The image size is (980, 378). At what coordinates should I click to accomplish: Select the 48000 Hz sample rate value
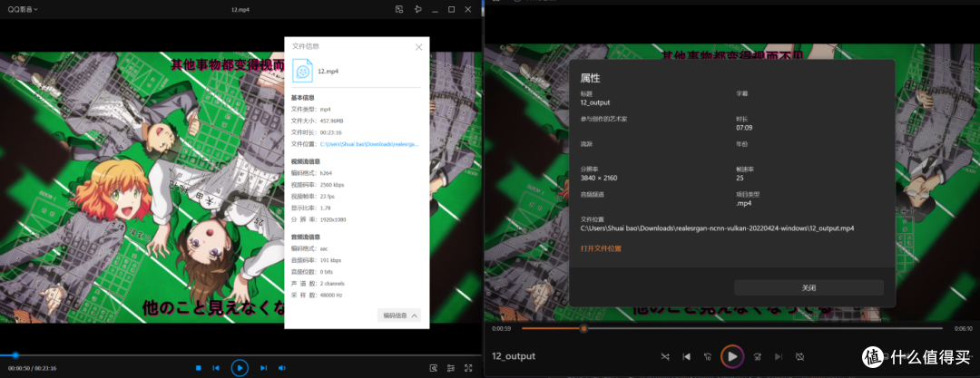[330, 295]
